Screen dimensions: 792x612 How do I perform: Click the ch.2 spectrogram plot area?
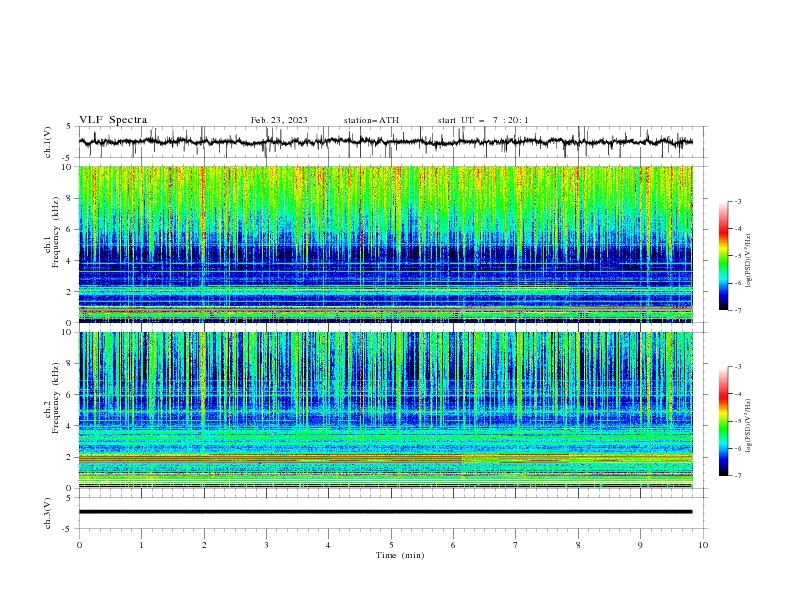385,410
